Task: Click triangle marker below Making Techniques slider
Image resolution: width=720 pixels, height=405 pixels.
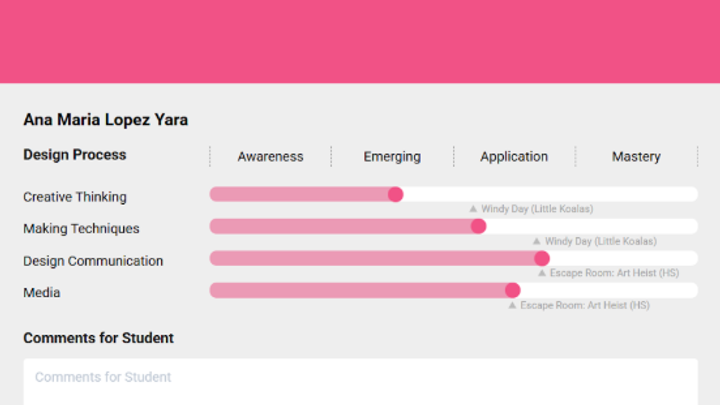Action: [537, 241]
